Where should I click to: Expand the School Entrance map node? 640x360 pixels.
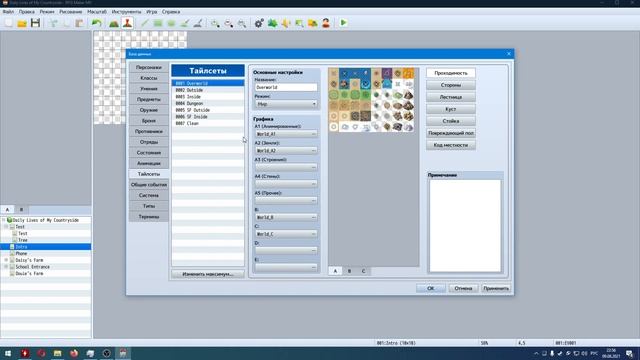6,267
